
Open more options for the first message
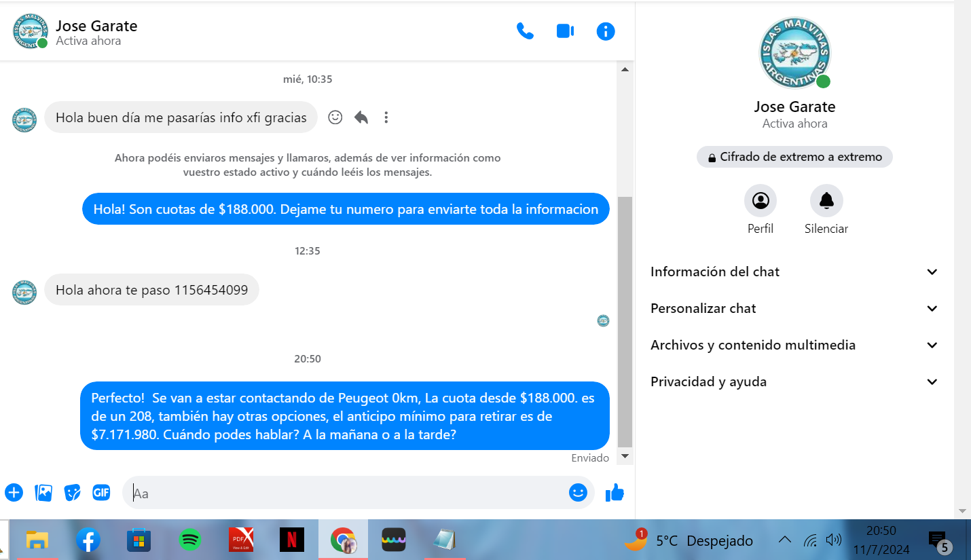(x=386, y=117)
